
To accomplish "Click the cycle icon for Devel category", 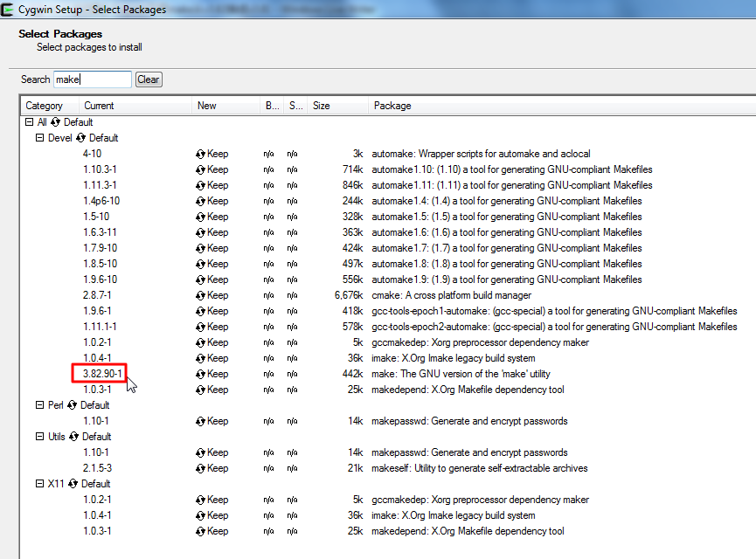I will pyautogui.click(x=80, y=138).
